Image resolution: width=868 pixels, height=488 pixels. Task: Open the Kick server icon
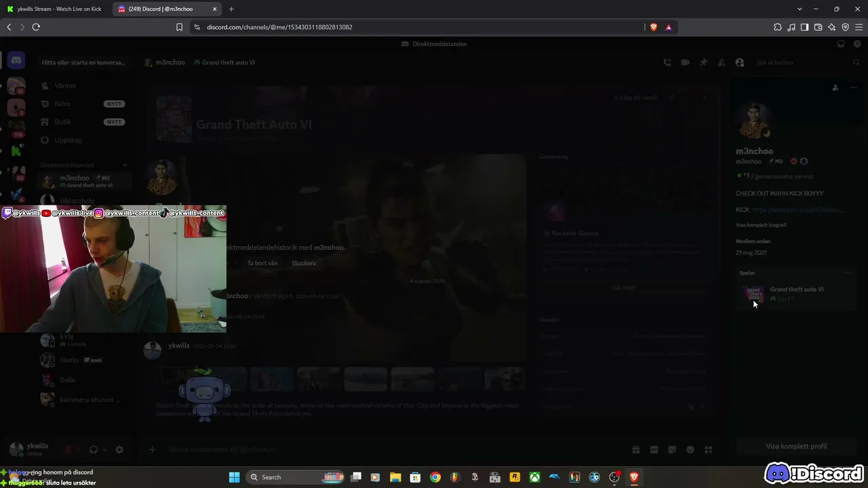click(x=16, y=151)
